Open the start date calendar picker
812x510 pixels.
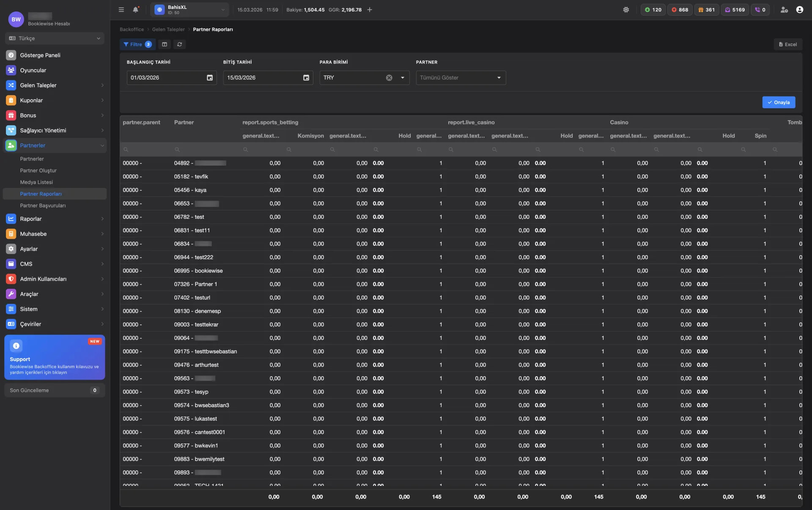pyautogui.click(x=210, y=78)
